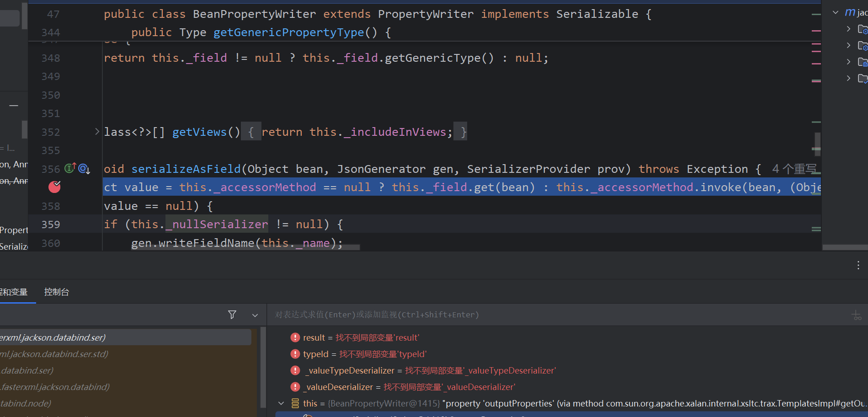The height and width of the screenshot is (417, 868).
Task: Click the serializeAsField method name on line 356
Action: pos(186,169)
